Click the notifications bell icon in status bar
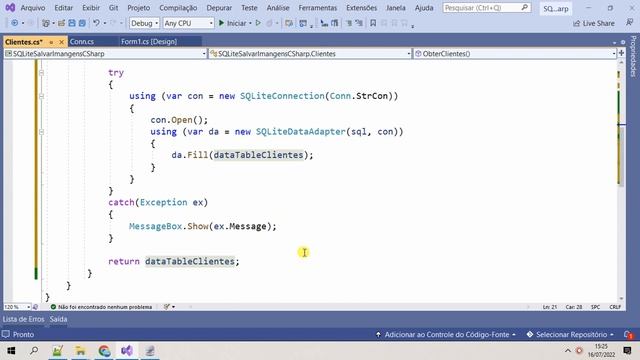Screen dimensions: 640x360 coord(628,335)
